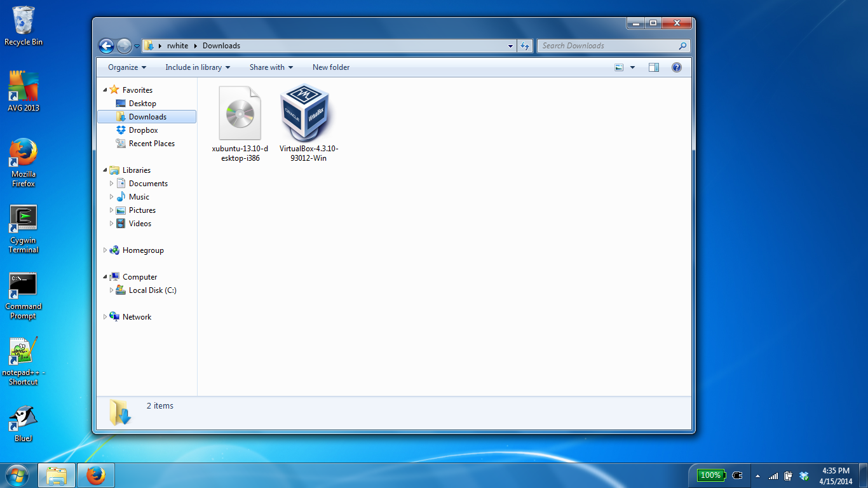Click the Dropbox system tray icon
Image resolution: width=868 pixels, height=488 pixels.
click(804, 476)
